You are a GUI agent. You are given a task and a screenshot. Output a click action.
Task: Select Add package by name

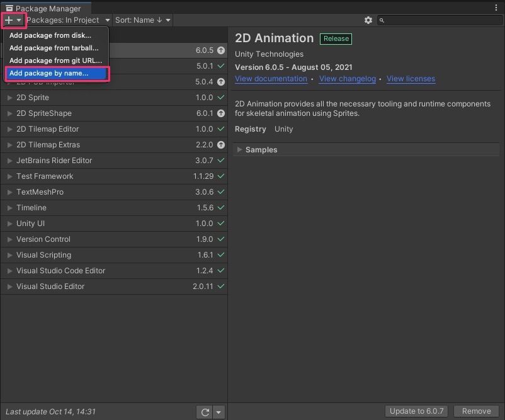[x=57, y=74]
